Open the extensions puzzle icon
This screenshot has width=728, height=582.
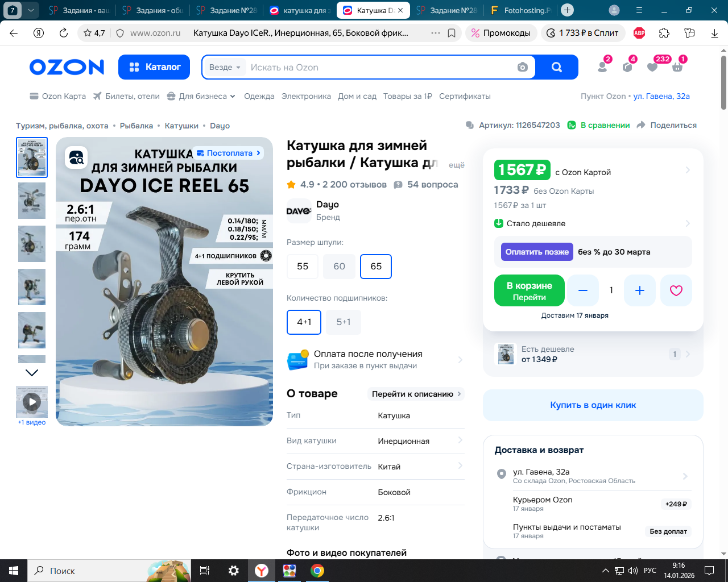(x=664, y=33)
